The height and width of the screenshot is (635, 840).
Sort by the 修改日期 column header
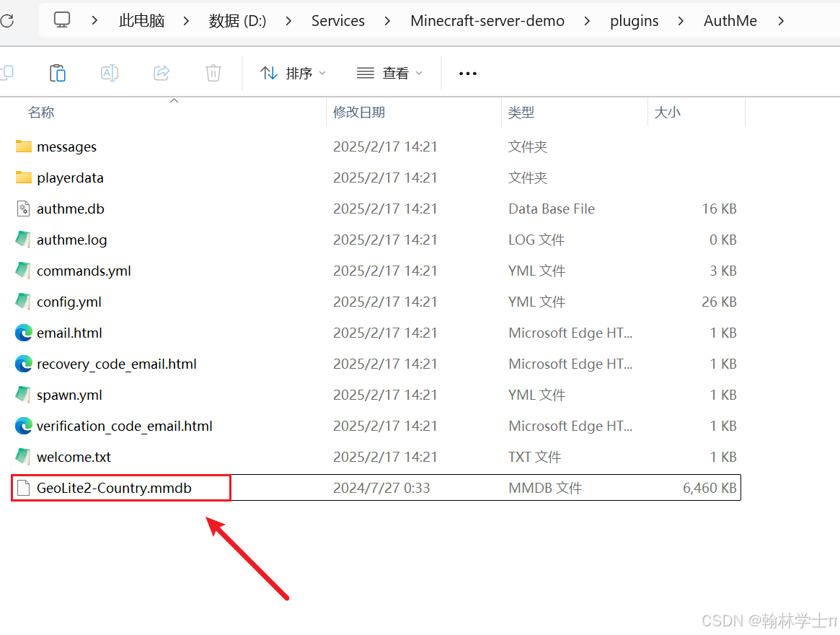click(359, 112)
